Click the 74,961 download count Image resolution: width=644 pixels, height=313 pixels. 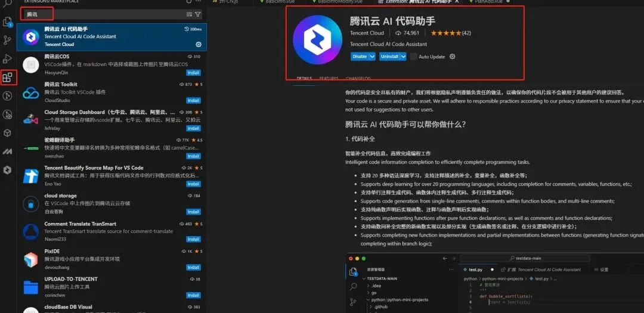407,33
